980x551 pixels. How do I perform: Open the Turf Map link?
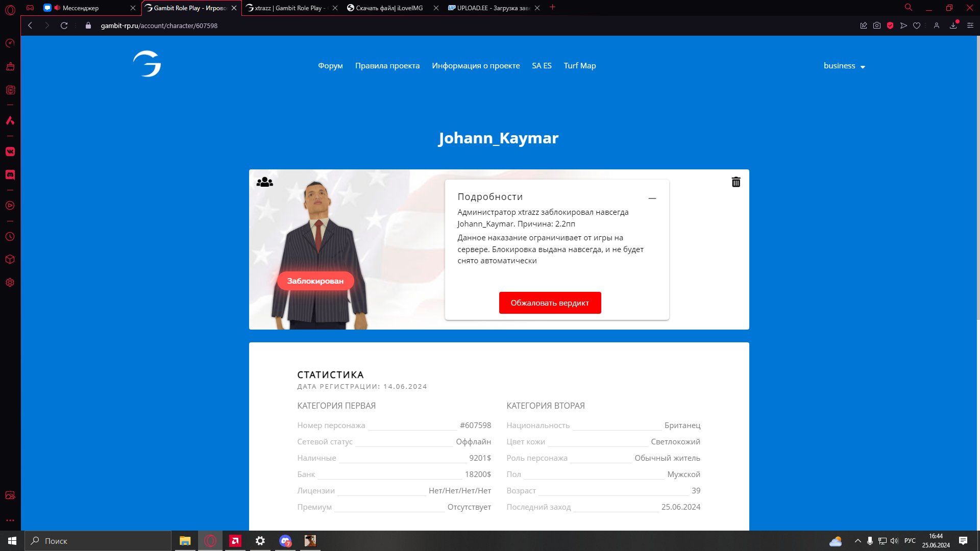pos(579,66)
